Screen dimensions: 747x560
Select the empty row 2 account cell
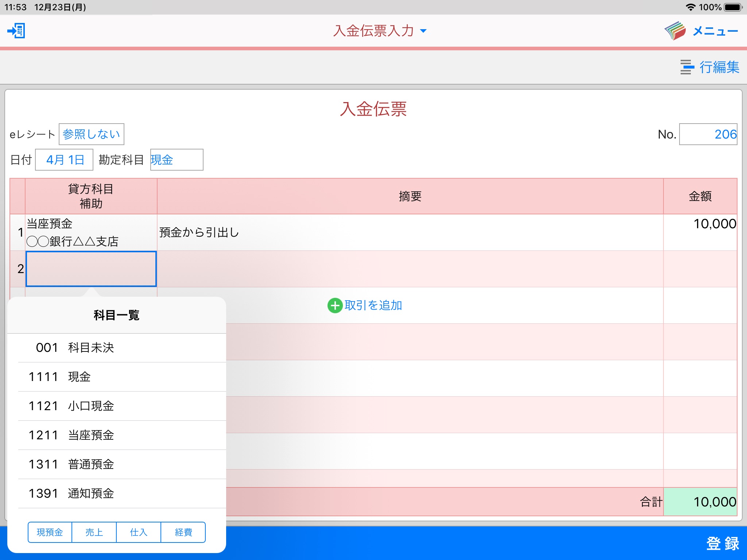pyautogui.click(x=91, y=269)
